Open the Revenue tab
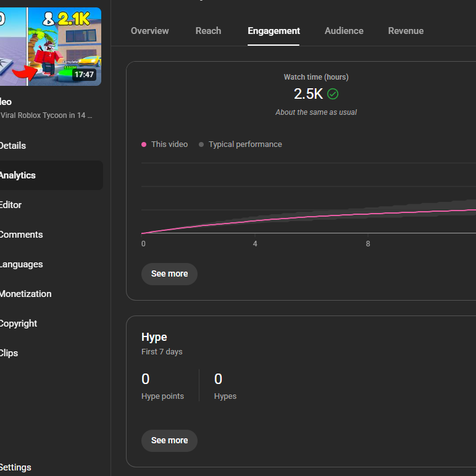476x476 pixels. pyautogui.click(x=406, y=31)
